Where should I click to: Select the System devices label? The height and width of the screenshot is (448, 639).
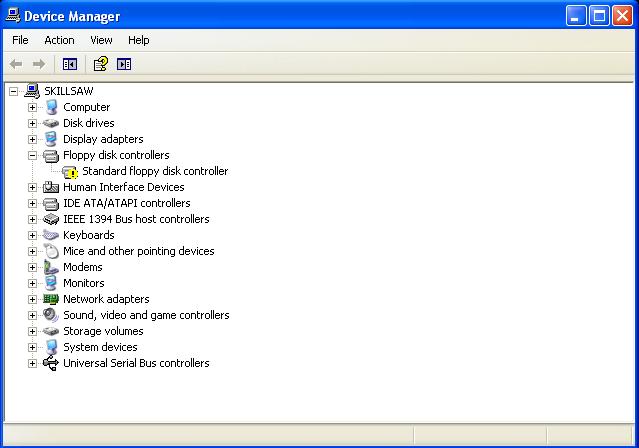point(100,347)
